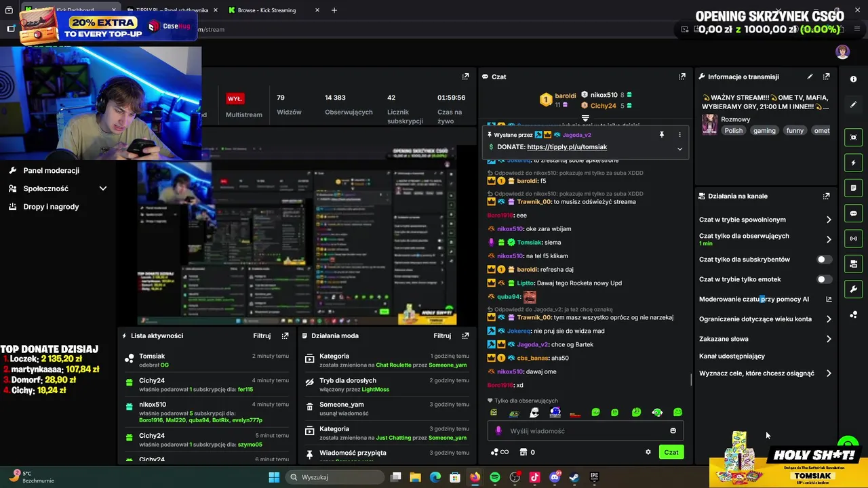Pop out the Działania moda panel

tap(465, 335)
